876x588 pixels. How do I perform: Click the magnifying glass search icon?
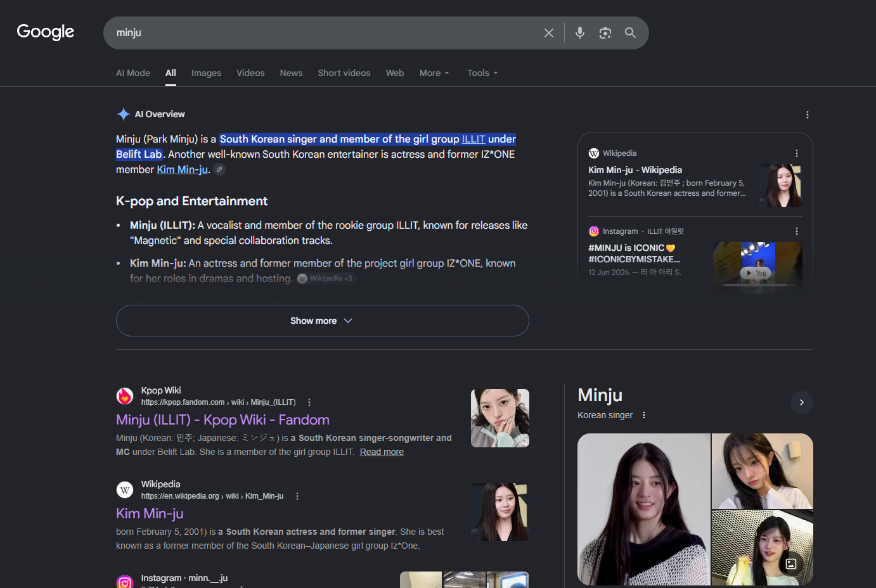pos(630,33)
